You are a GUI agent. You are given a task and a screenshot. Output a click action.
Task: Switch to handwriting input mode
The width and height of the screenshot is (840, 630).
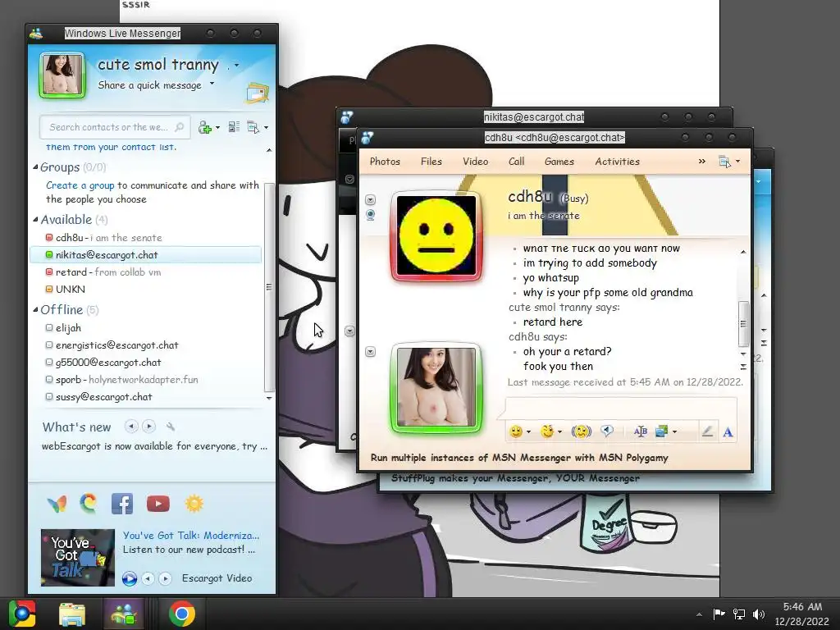pos(707,431)
